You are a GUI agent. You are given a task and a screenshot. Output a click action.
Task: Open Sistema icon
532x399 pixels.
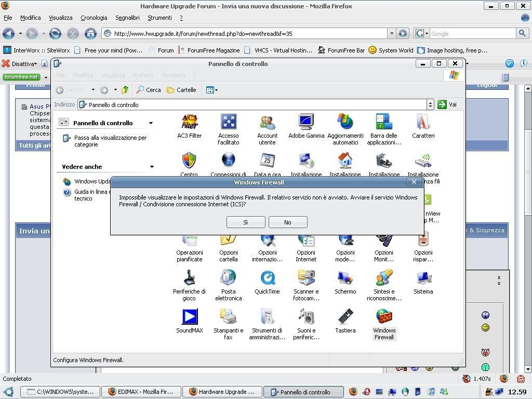pos(423,282)
